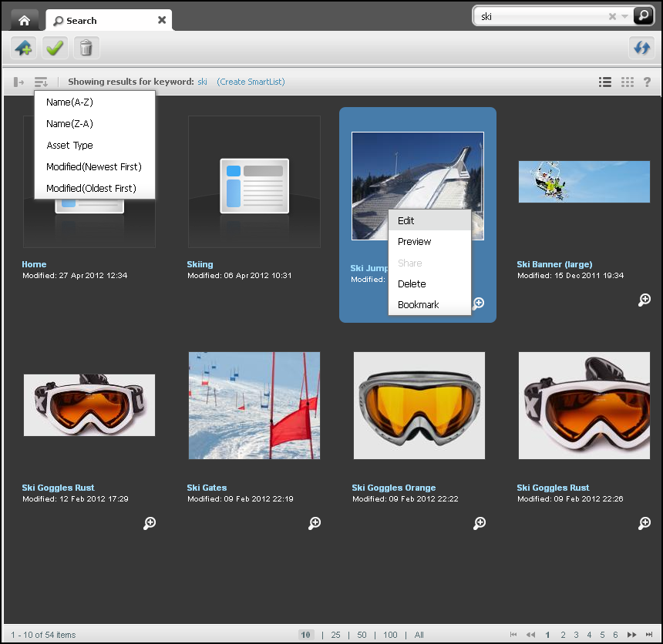Image resolution: width=663 pixels, height=644 pixels.
Task: Go to previous page icon
Action: 530,634
